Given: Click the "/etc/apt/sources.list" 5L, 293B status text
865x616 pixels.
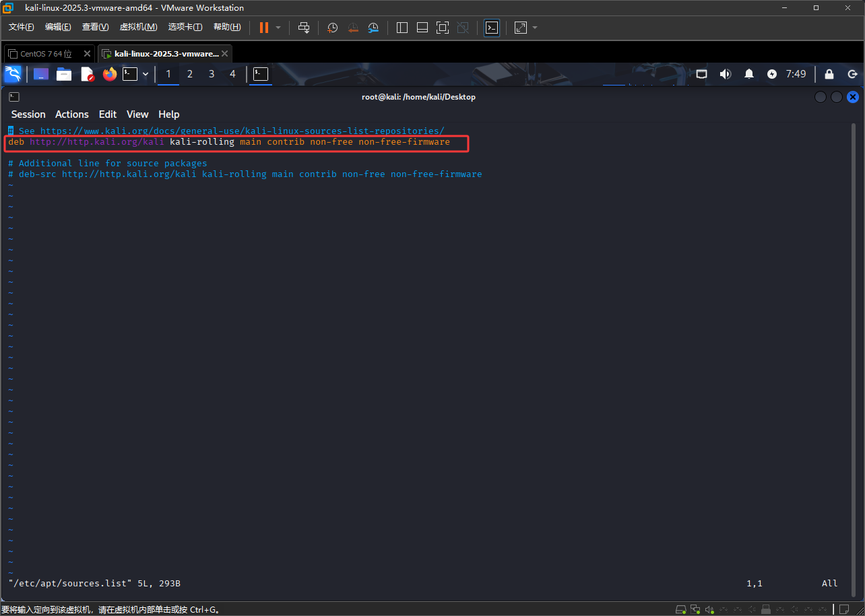Looking at the screenshot, I should [x=94, y=584].
